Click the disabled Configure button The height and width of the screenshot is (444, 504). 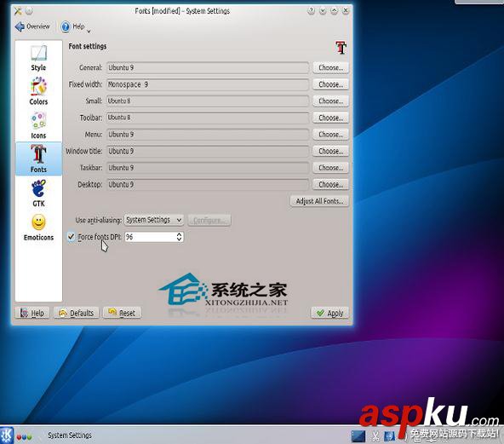pos(209,220)
